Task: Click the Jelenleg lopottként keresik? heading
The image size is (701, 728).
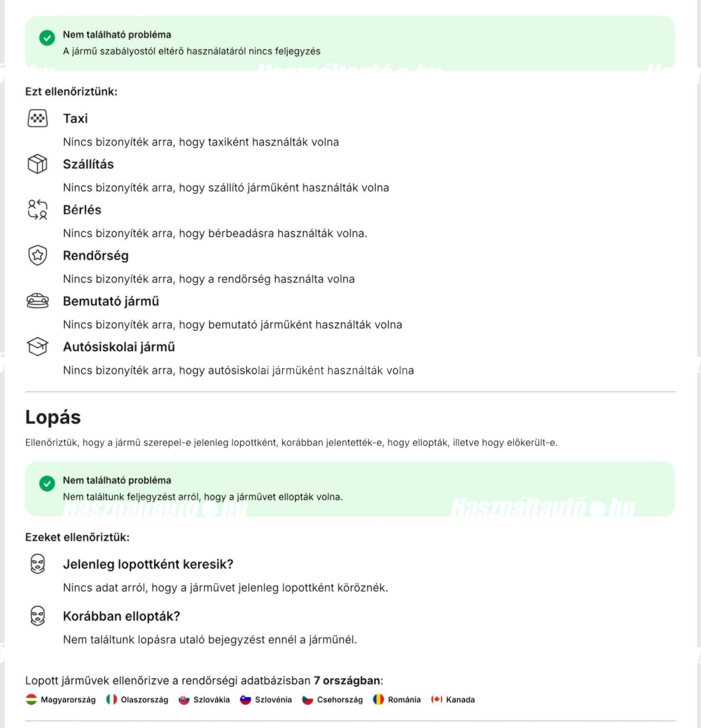Action: pyautogui.click(x=148, y=564)
